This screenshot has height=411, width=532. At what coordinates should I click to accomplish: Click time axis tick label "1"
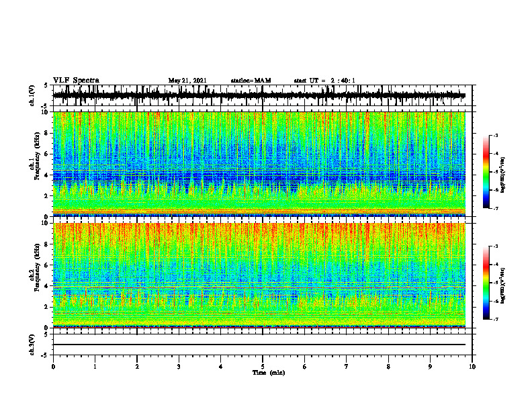[95, 367]
